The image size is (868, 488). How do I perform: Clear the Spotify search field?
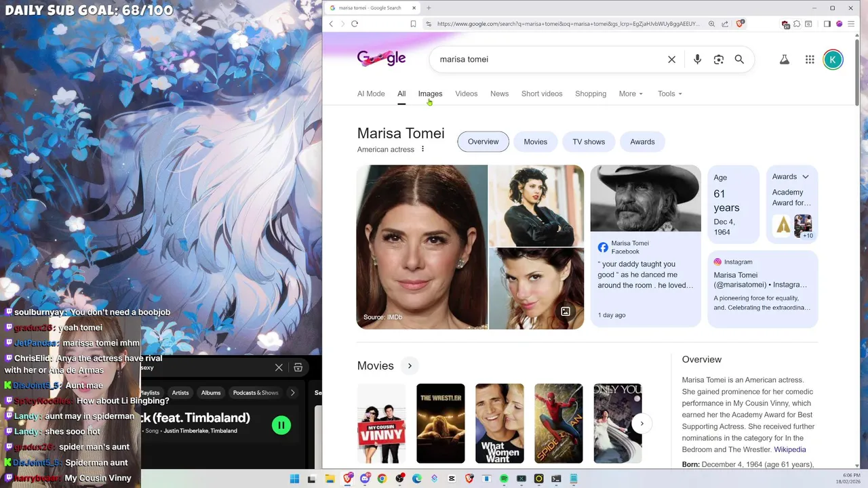(x=279, y=367)
